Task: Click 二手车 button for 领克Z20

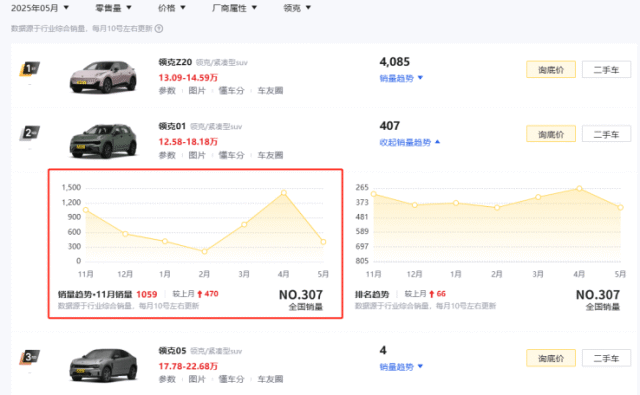Action: (606, 70)
